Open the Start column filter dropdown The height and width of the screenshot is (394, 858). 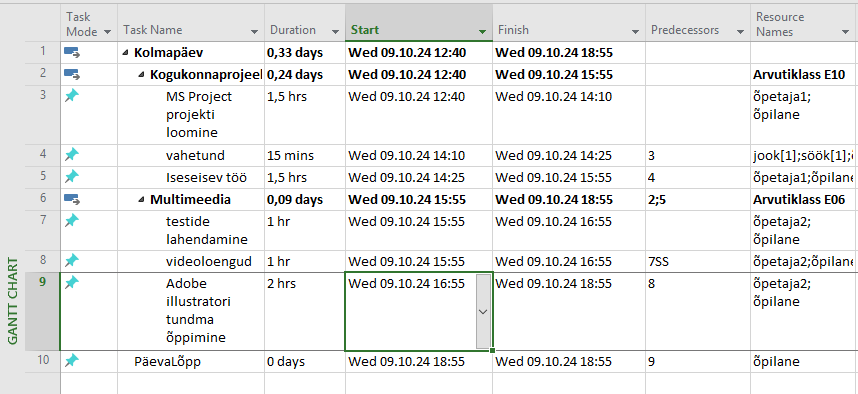(x=482, y=32)
